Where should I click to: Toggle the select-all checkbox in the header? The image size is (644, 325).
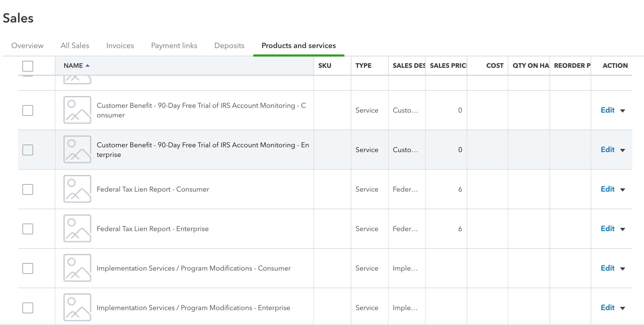(x=28, y=66)
